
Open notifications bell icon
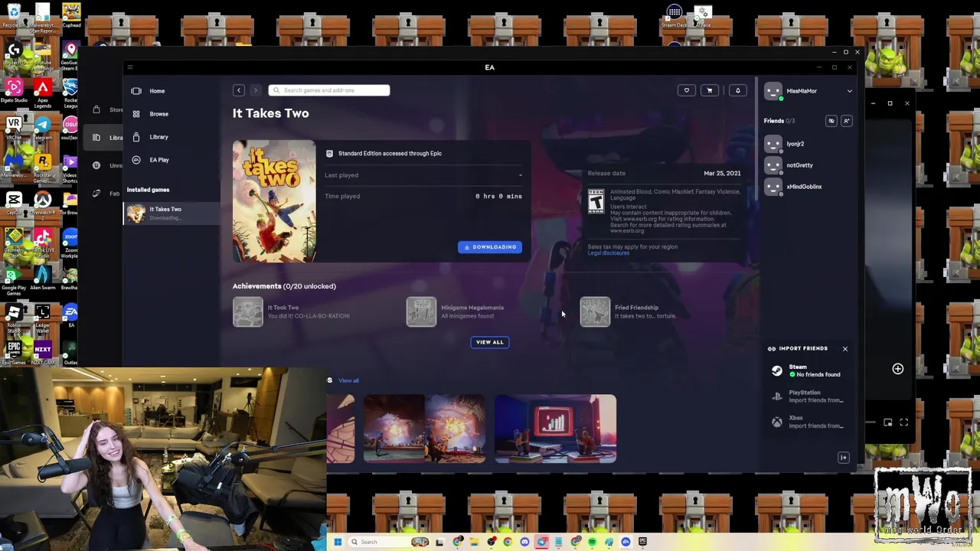click(x=738, y=90)
